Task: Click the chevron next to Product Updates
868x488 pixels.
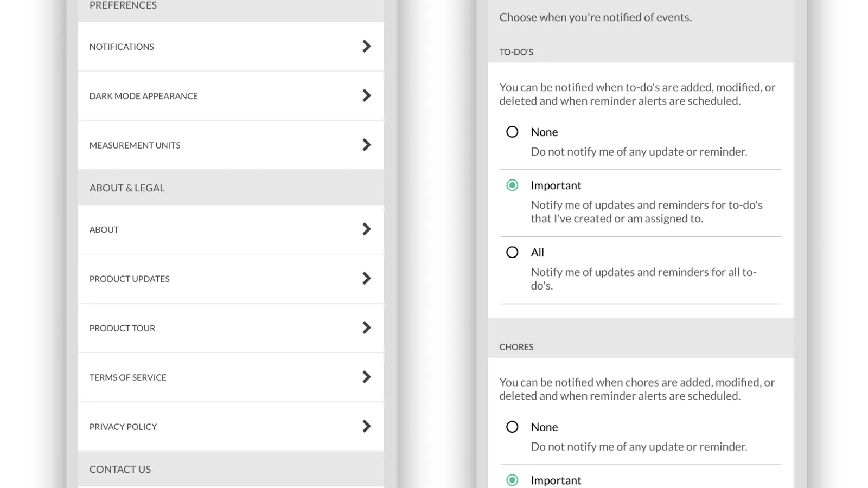Action: [367, 278]
